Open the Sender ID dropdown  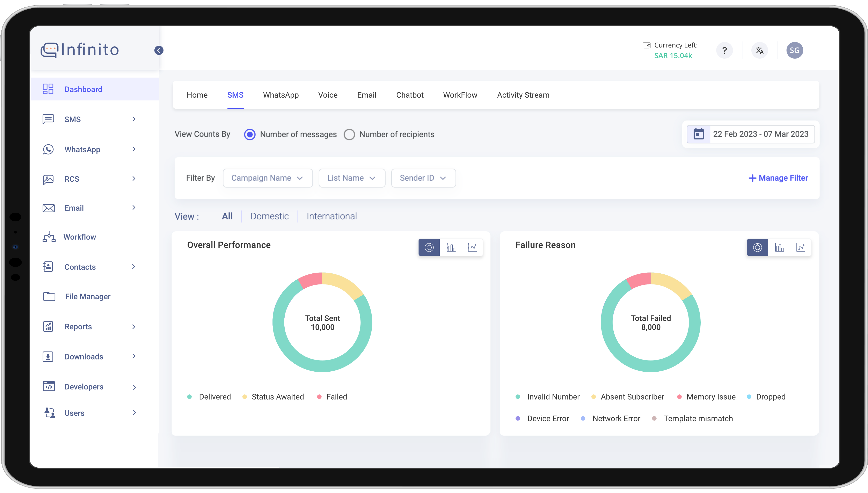point(423,178)
